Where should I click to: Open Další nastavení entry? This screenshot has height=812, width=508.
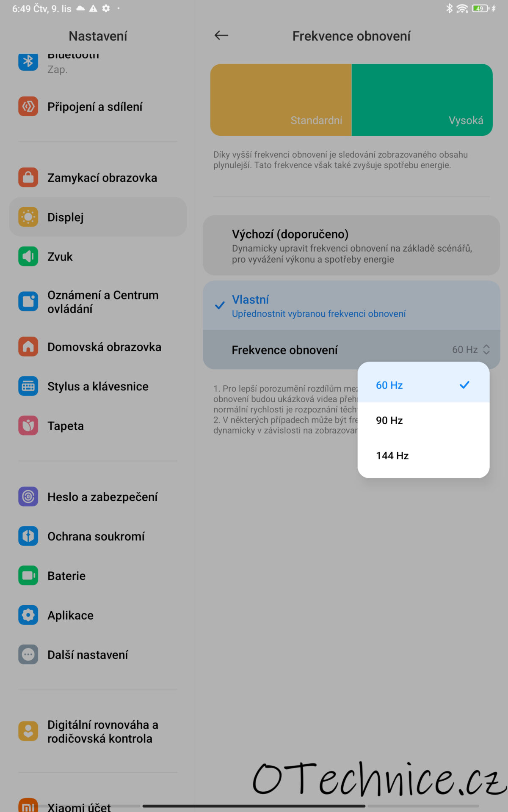[x=98, y=655]
